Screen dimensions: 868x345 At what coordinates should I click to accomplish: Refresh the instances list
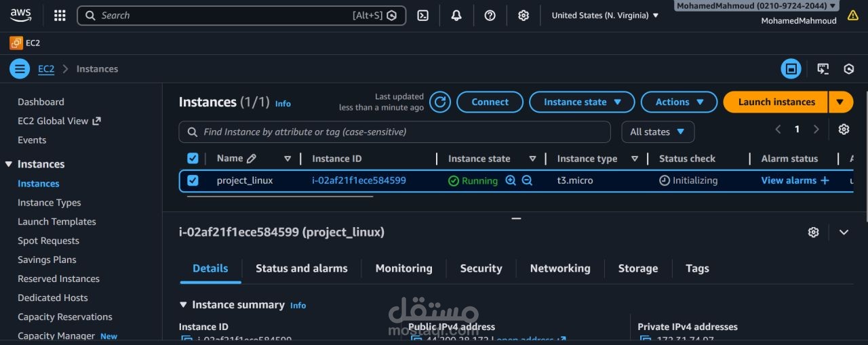[440, 102]
